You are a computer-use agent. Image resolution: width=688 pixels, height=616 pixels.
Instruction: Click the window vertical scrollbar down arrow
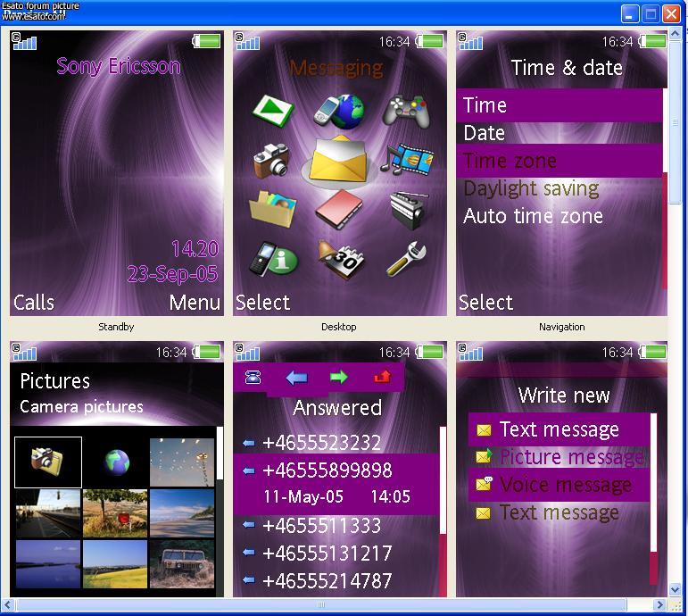point(676,589)
